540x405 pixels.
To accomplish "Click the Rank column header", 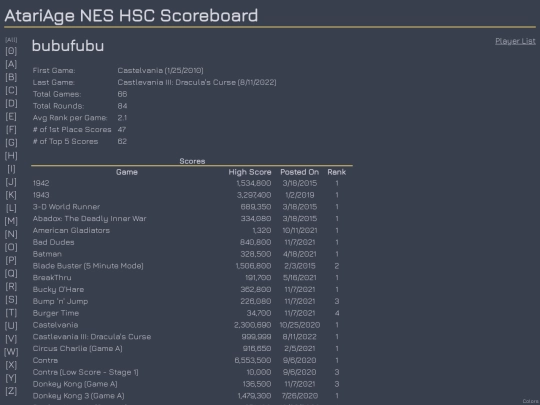I will point(336,172).
